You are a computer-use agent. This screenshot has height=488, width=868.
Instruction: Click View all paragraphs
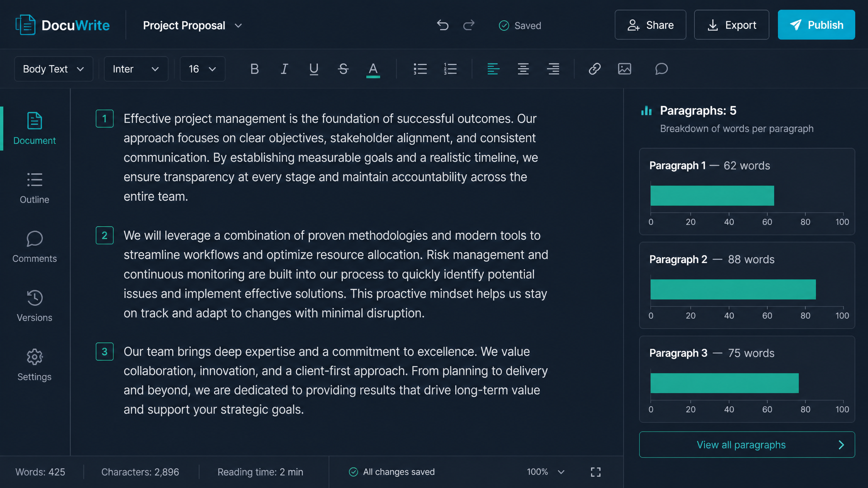pyautogui.click(x=747, y=445)
